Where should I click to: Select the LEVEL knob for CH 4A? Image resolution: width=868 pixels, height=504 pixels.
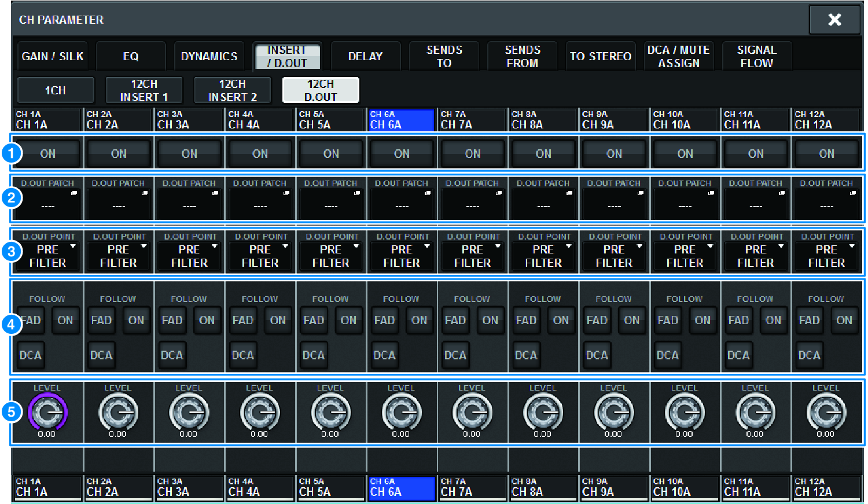pyautogui.click(x=260, y=413)
